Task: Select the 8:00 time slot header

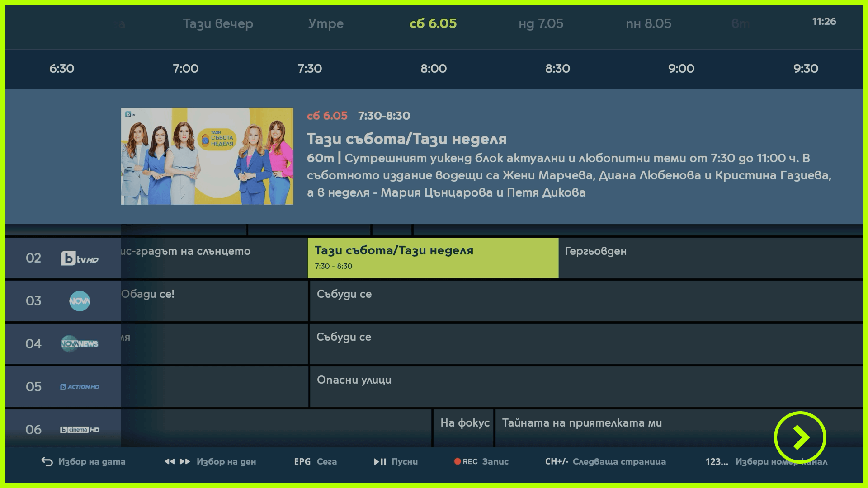Action: pyautogui.click(x=434, y=69)
